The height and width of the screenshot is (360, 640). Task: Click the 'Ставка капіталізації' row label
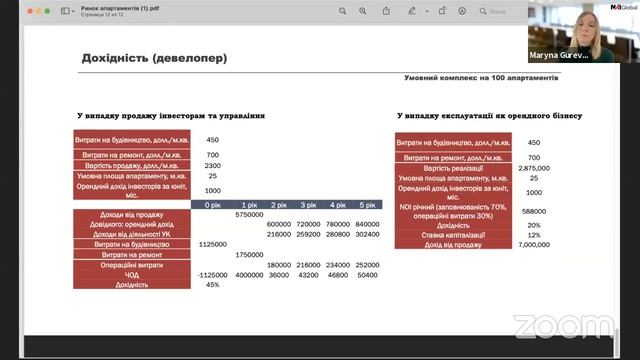point(453,235)
